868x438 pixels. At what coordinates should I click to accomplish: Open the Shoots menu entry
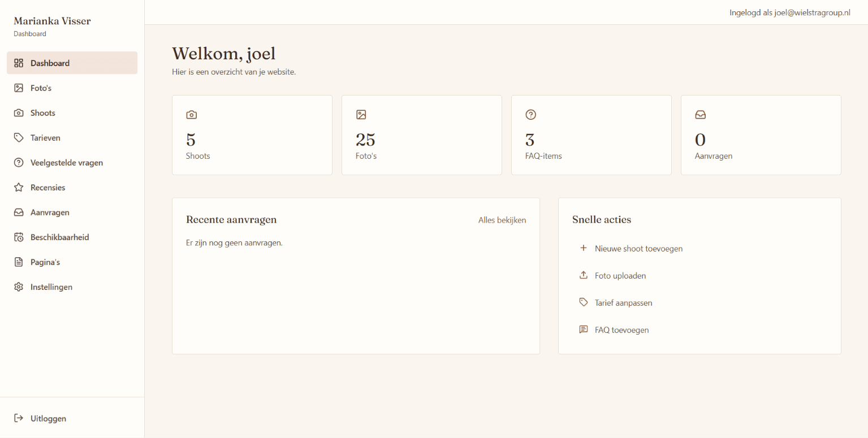72,113
